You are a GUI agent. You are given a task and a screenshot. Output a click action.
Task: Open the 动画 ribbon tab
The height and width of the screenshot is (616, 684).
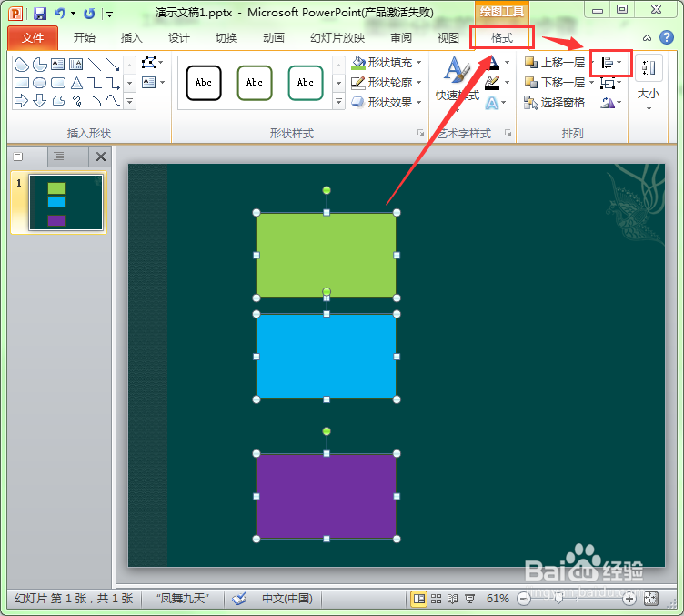pos(274,38)
